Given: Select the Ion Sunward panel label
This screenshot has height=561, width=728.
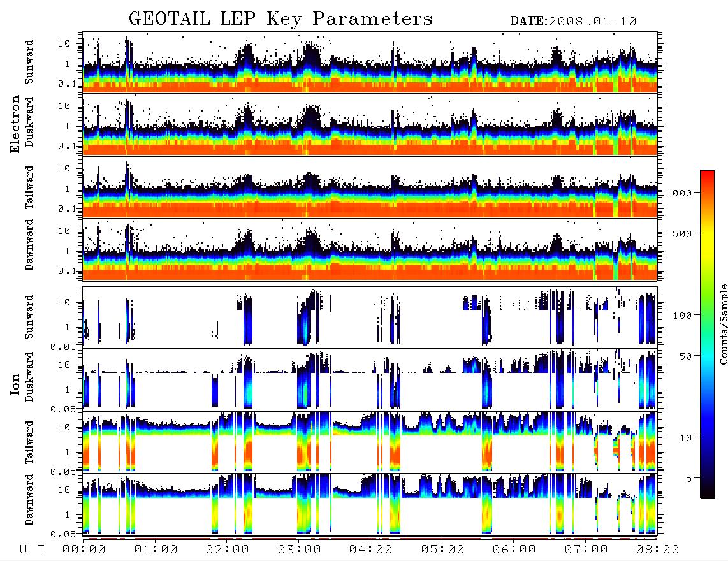Looking at the screenshot, I should (x=29, y=317).
